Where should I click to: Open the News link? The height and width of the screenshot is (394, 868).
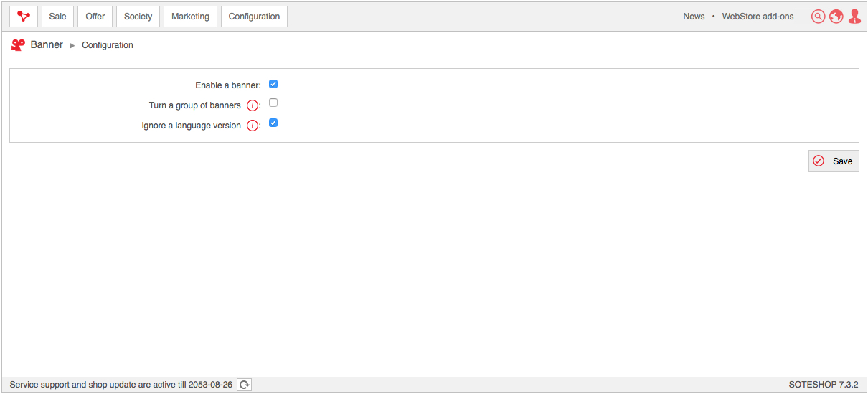point(694,17)
